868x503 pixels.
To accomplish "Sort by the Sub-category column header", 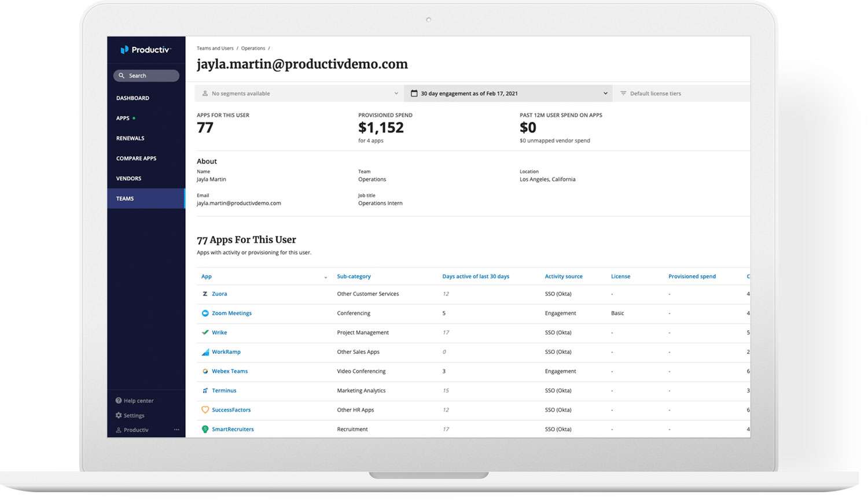I will click(x=354, y=276).
